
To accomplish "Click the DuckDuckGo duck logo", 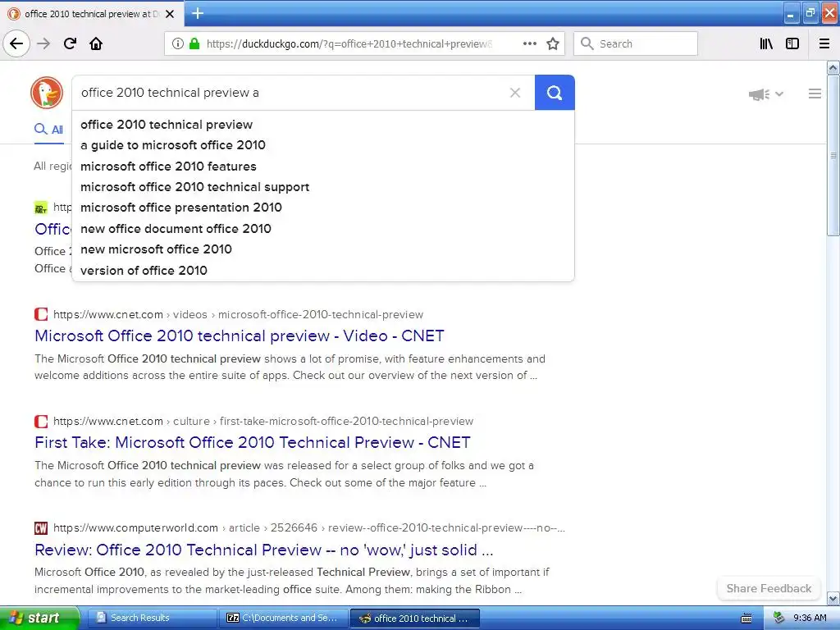I will (47, 93).
